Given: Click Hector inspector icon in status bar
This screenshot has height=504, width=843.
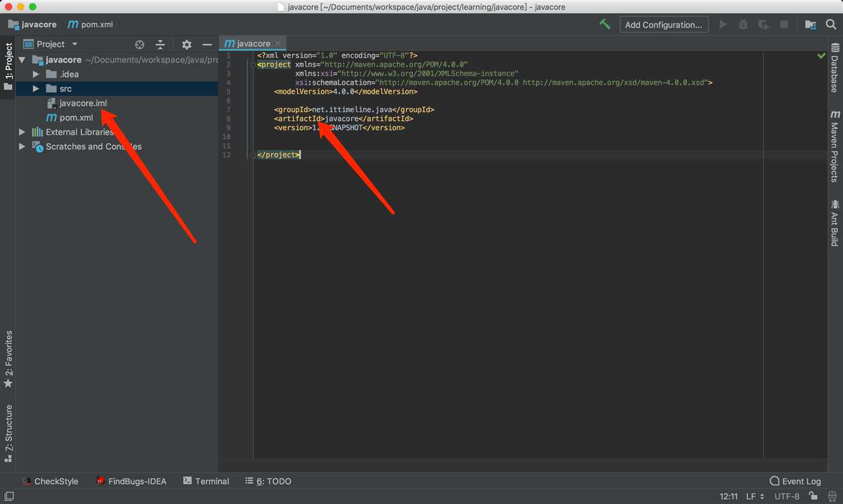Looking at the screenshot, I should [831, 497].
